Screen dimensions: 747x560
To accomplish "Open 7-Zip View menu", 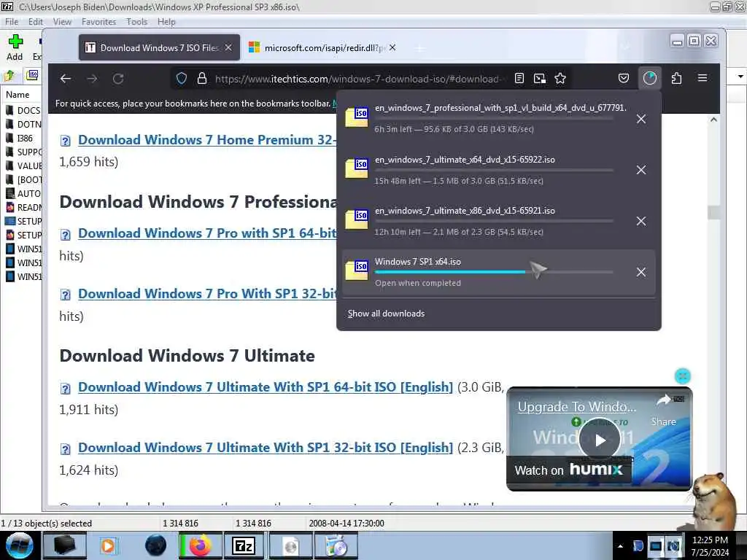I will point(62,22).
